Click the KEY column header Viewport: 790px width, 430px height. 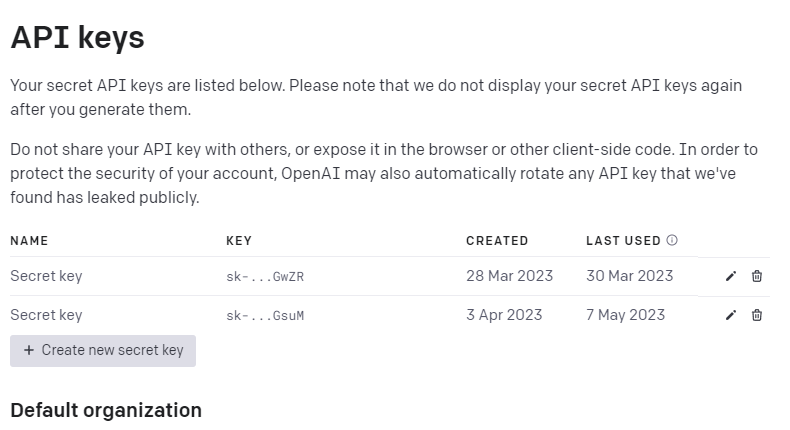pos(239,241)
